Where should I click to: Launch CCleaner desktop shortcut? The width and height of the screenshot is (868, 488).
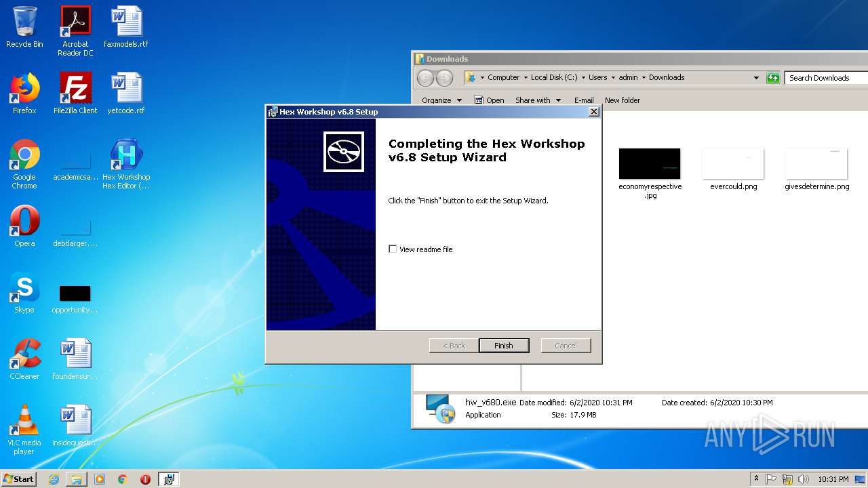point(24,359)
